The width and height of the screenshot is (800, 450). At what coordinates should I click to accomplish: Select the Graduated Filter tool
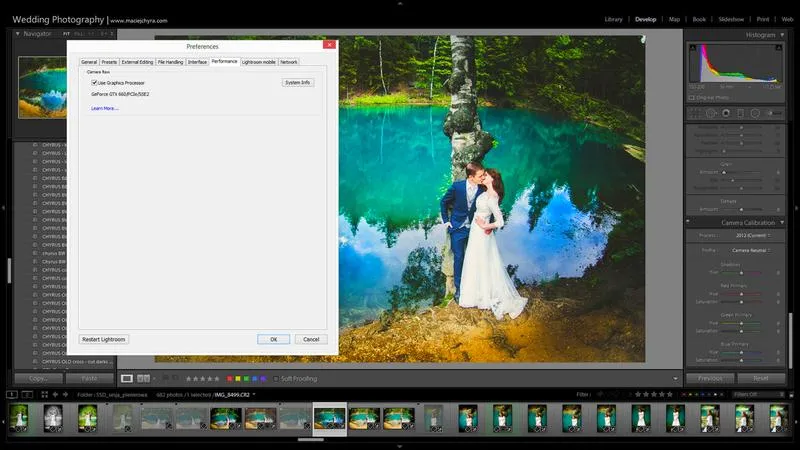tap(740, 113)
